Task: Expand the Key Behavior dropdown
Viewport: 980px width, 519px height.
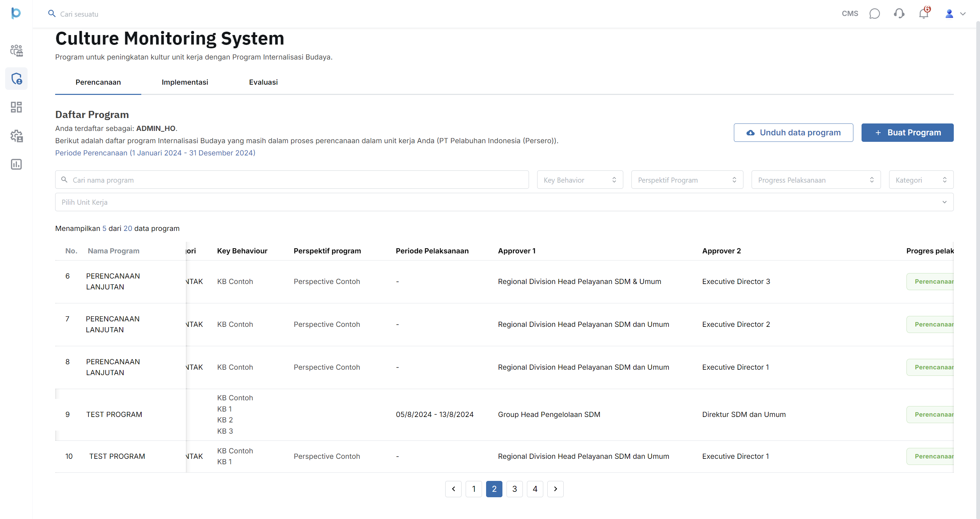Action: (579, 180)
